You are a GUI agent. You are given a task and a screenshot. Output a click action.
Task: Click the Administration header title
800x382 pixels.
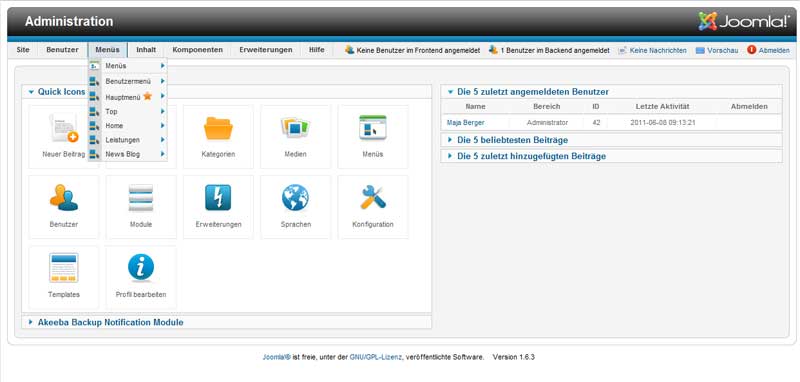69,21
